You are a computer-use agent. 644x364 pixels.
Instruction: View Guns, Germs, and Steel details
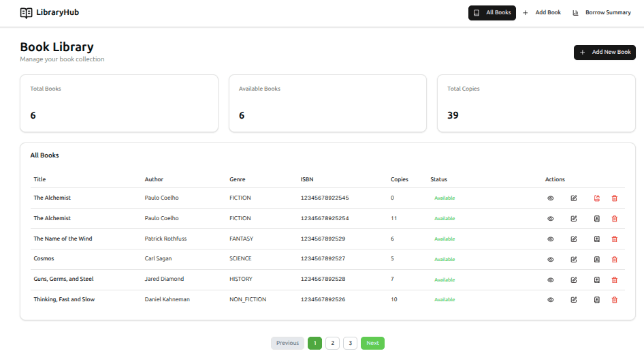551,279
